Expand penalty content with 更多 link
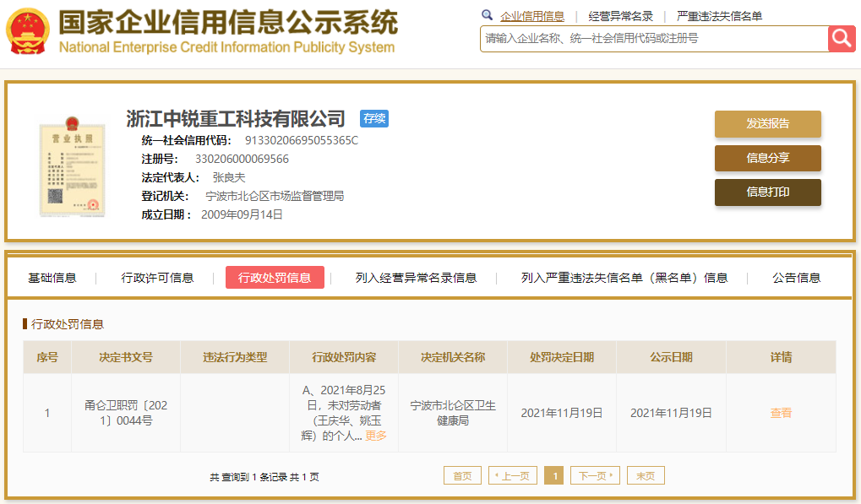The image size is (861, 504). tap(376, 436)
